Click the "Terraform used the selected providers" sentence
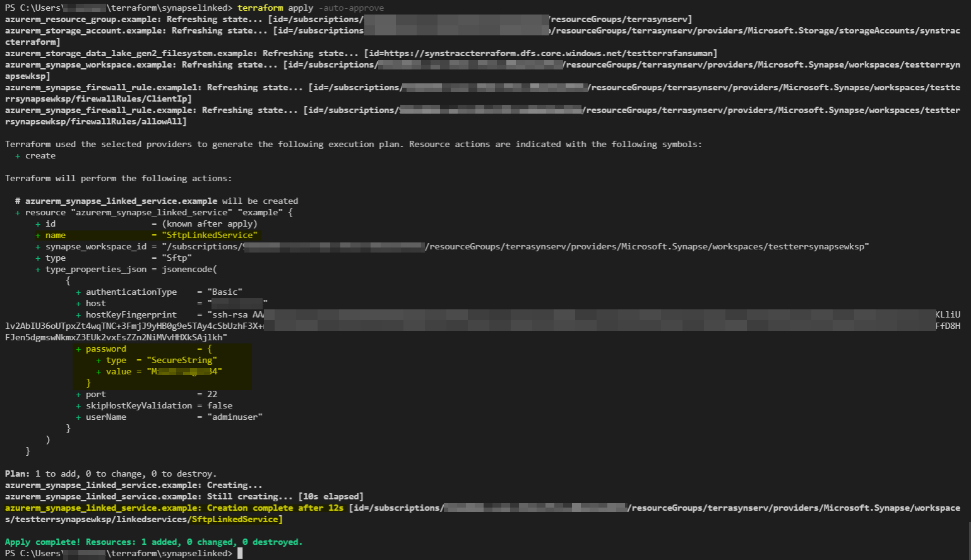Image resolution: width=971 pixels, height=560 pixels. (x=354, y=144)
